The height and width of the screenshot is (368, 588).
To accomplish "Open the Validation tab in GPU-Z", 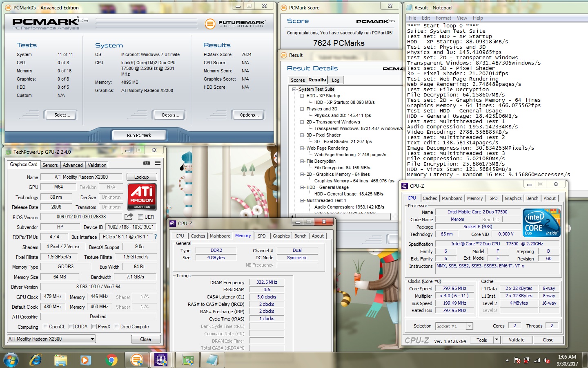I will [x=97, y=165].
